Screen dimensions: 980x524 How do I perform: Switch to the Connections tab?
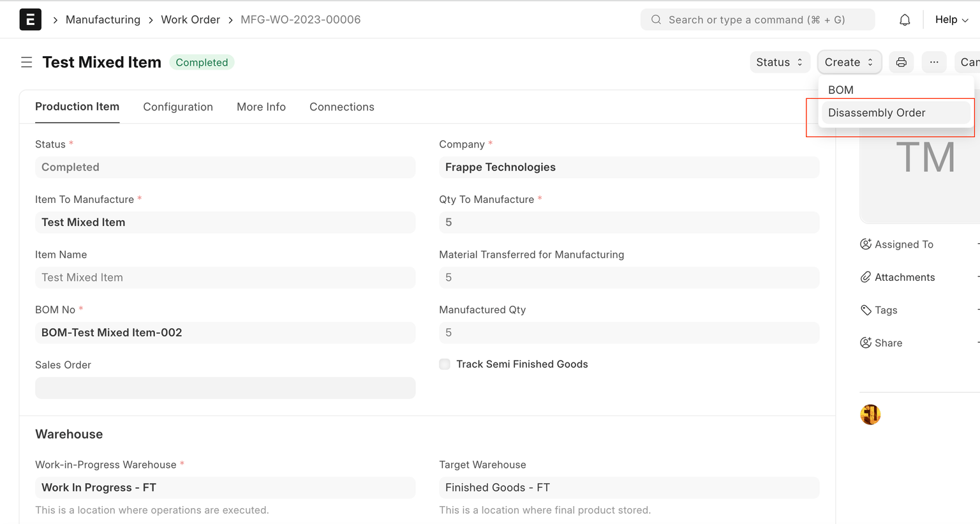341,107
